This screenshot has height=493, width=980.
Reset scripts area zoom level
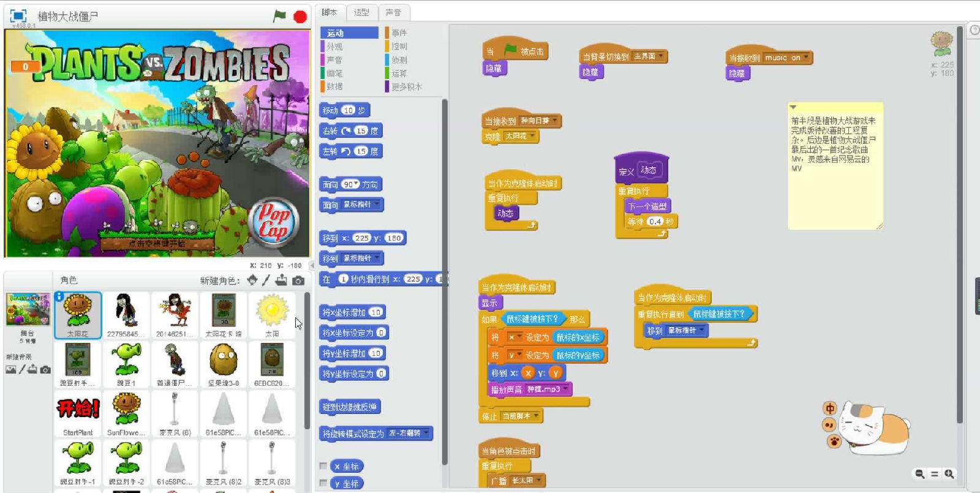(934, 474)
